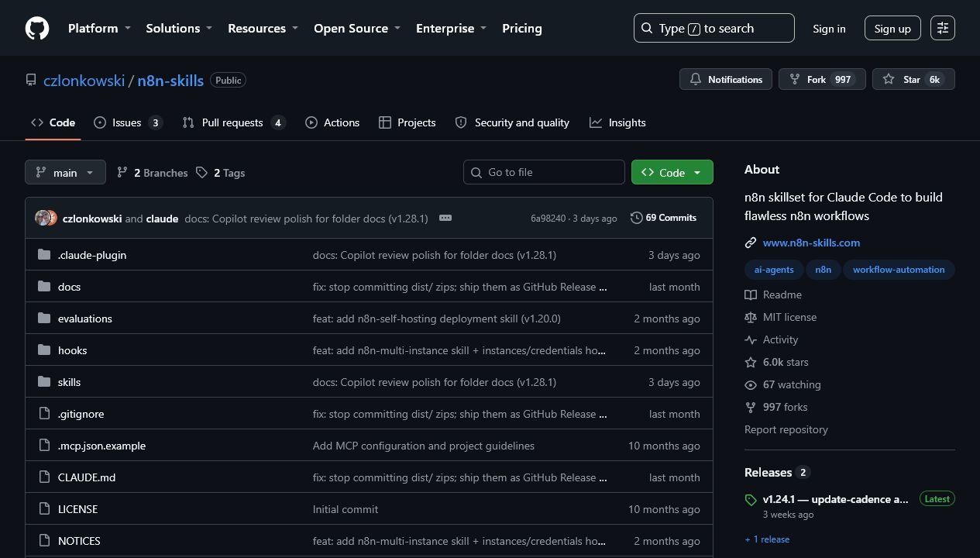Switch to the Issues tab
The height and width of the screenshot is (558, 980).
coord(128,122)
